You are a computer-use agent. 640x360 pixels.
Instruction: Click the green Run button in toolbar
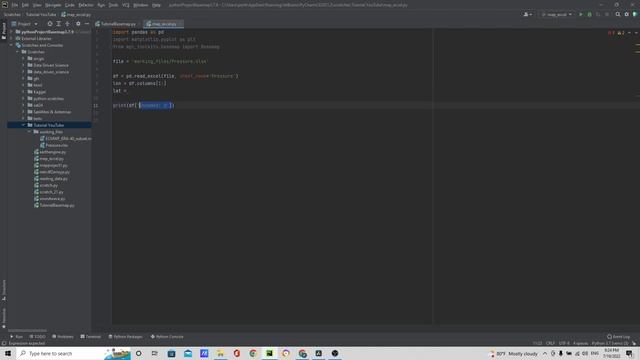tap(581, 15)
